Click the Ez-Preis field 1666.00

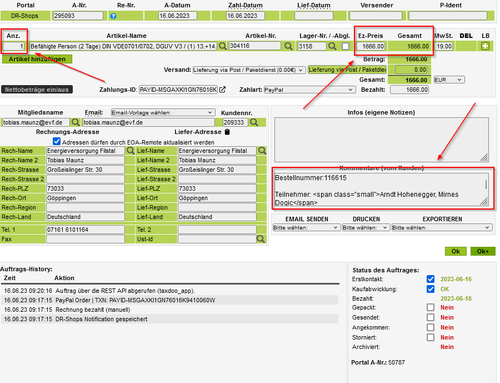coord(371,46)
